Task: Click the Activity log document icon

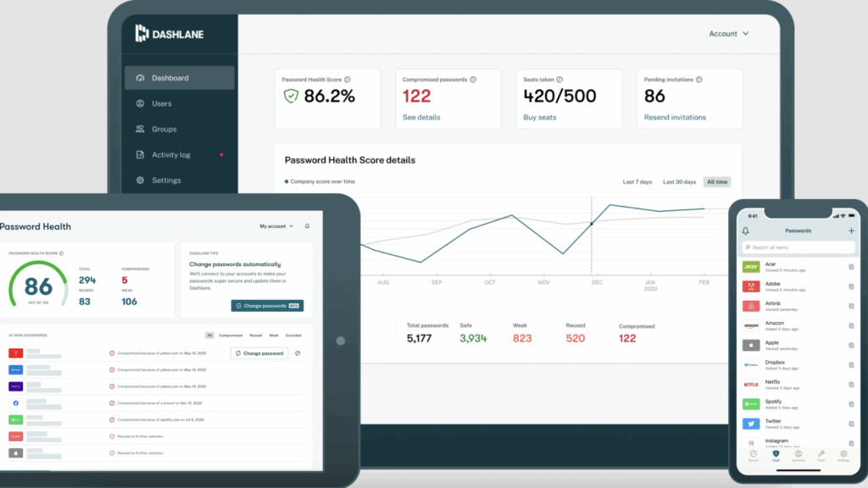Action: coord(140,155)
